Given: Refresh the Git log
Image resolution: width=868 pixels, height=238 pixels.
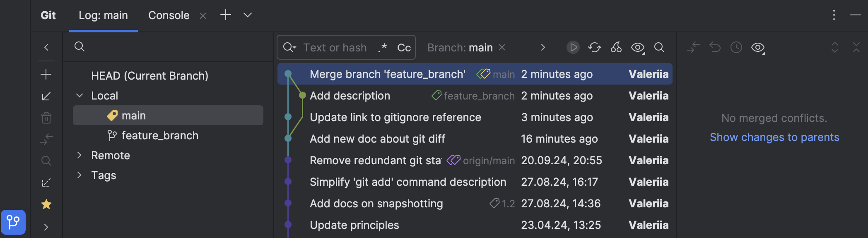Looking at the screenshot, I should [x=595, y=47].
